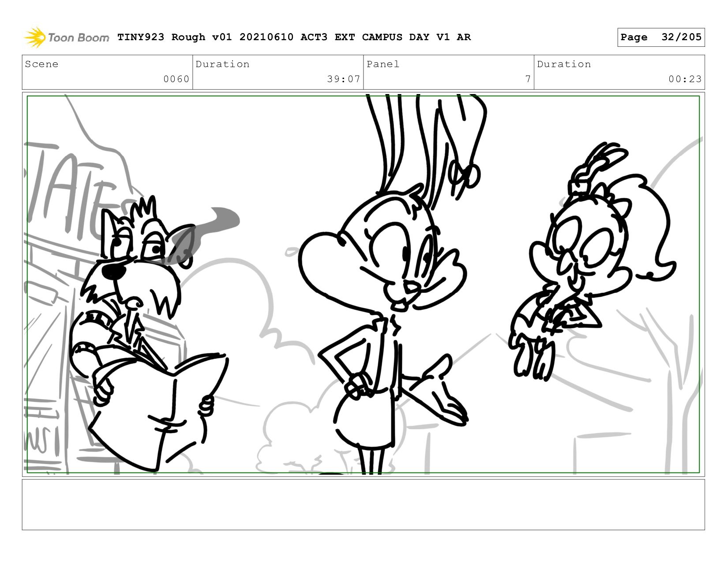The width and height of the screenshot is (728, 563).
Task: Click the 'Panel' label
Action: [x=383, y=64]
